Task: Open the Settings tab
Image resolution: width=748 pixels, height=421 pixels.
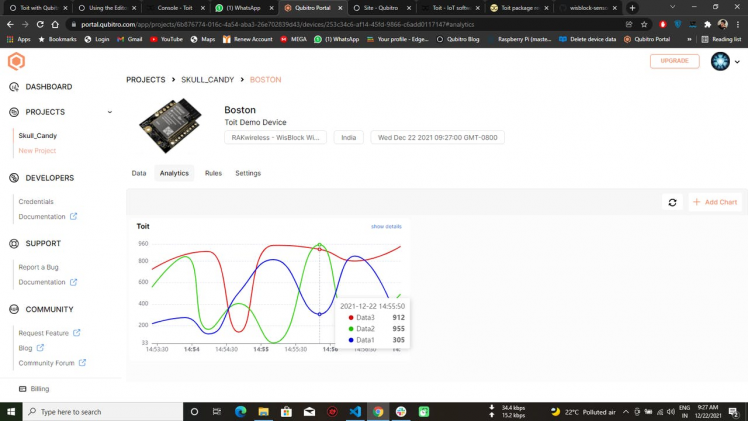Action: point(248,173)
